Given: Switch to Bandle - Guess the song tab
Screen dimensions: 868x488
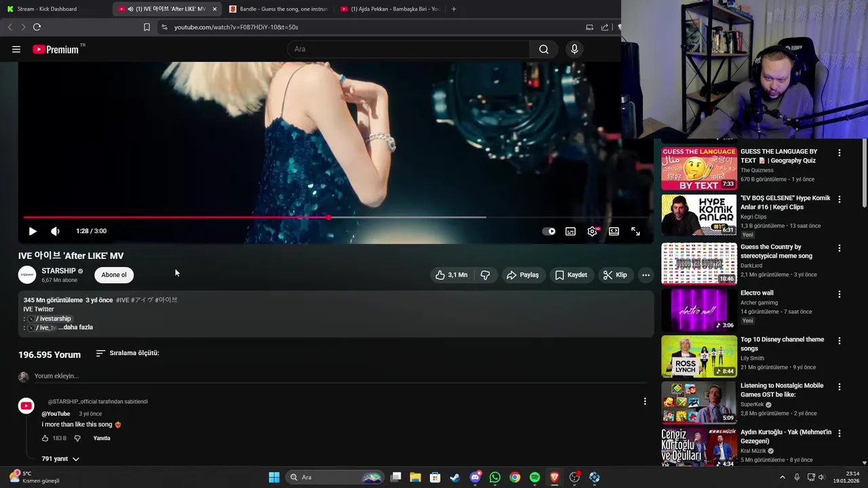Looking at the screenshot, I should click(x=278, y=9).
